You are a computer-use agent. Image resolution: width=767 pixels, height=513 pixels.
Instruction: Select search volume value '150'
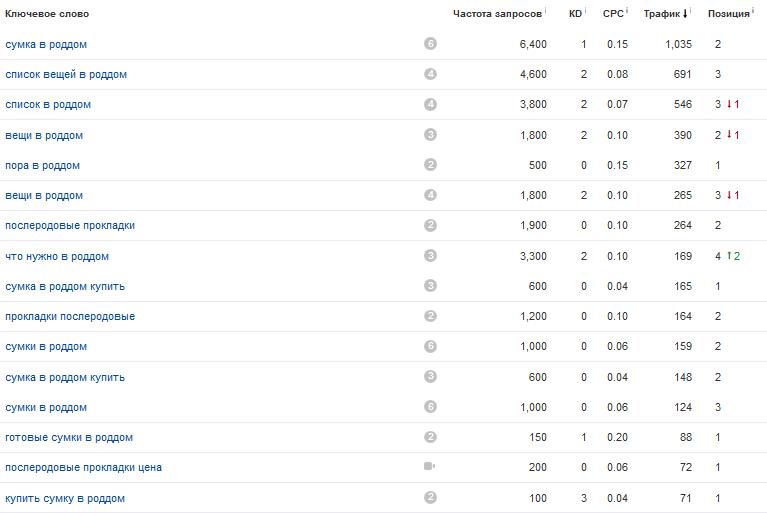[x=538, y=438]
